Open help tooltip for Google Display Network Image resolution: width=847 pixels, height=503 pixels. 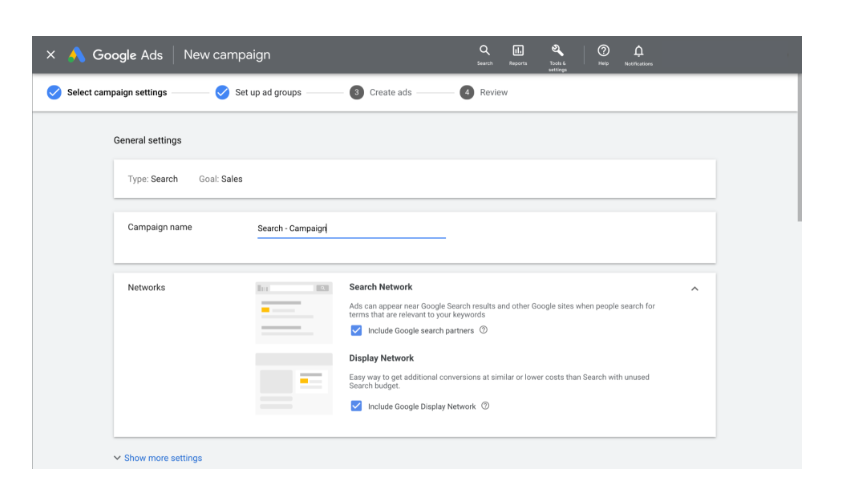click(485, 406)
